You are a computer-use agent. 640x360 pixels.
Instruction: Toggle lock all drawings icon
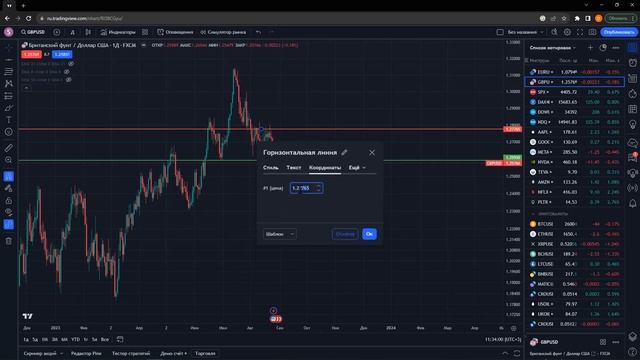(x=9, y=200)
